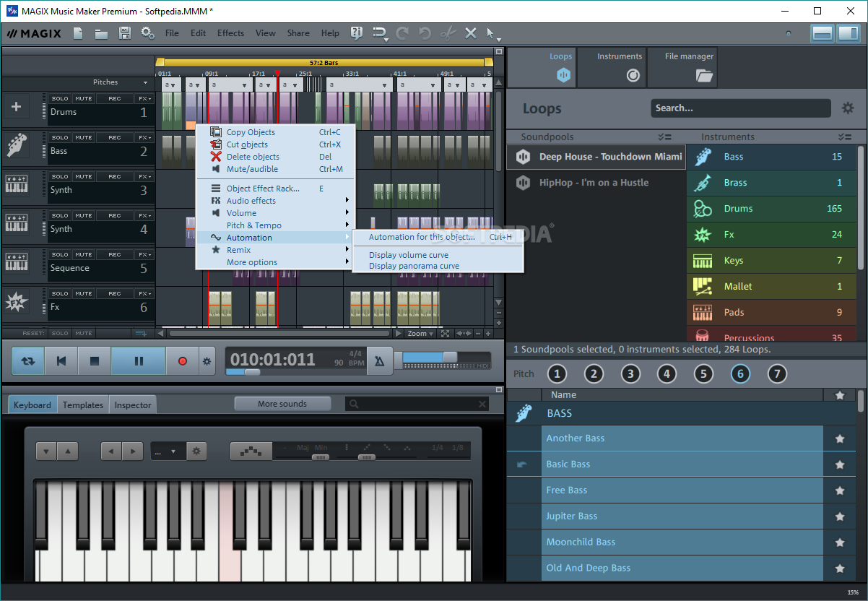The image size is (868, 601).
Task: Favorite Another Bass with star
Action: click(840, 438)
